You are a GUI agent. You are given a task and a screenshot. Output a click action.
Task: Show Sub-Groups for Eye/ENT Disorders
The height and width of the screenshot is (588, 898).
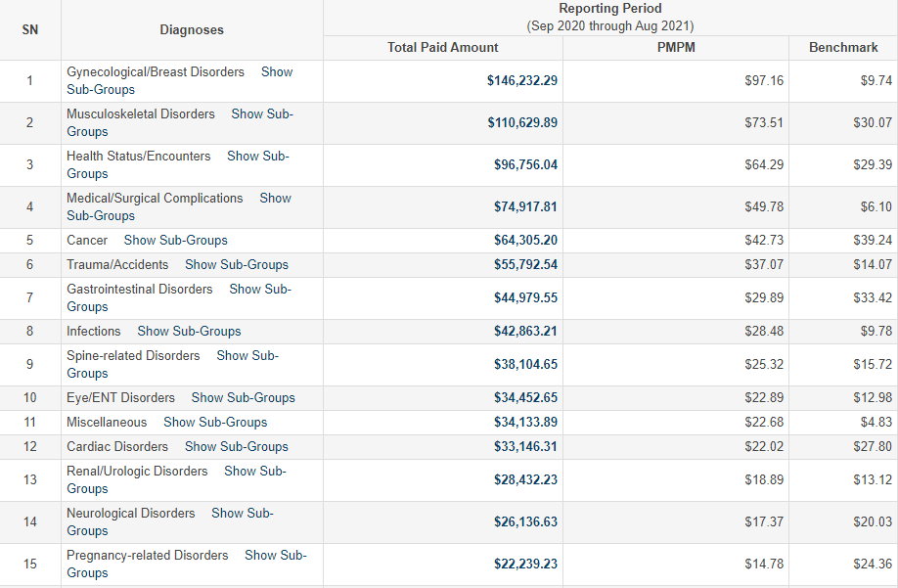pyautogui.click(x=243, y=398)
